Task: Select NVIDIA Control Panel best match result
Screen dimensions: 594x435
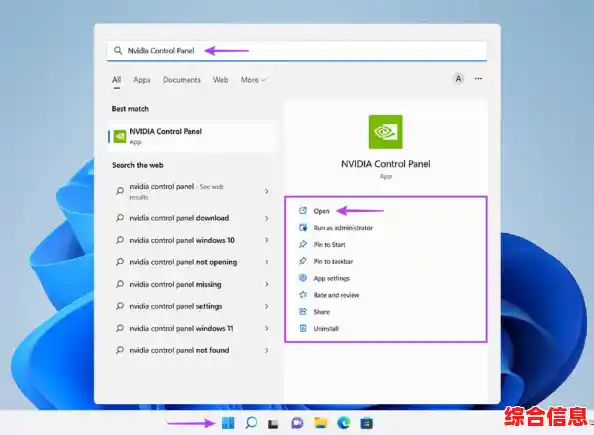Action: (x=194, y=136)
